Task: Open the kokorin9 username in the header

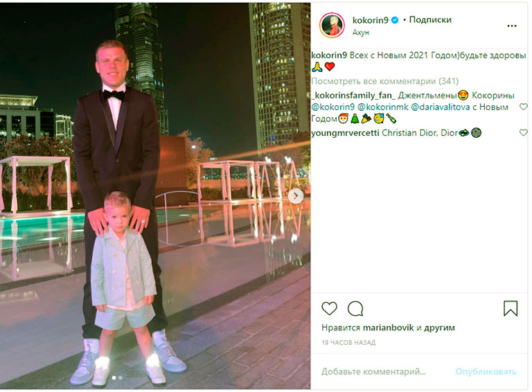Action: [370, 20]
